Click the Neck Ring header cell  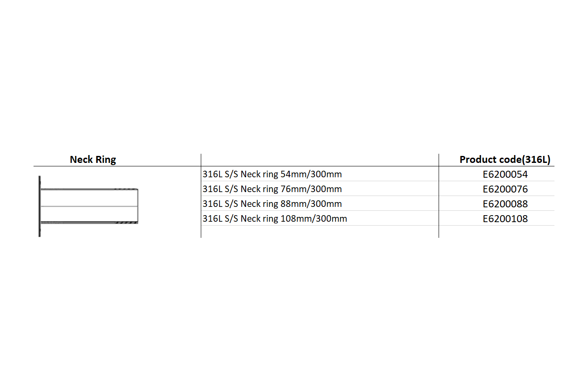coord(93,159)
